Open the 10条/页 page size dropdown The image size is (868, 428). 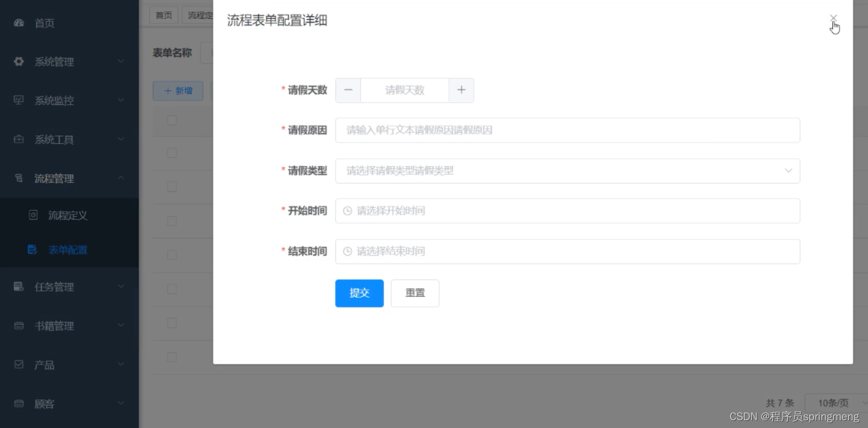click(x=836, y=403)
